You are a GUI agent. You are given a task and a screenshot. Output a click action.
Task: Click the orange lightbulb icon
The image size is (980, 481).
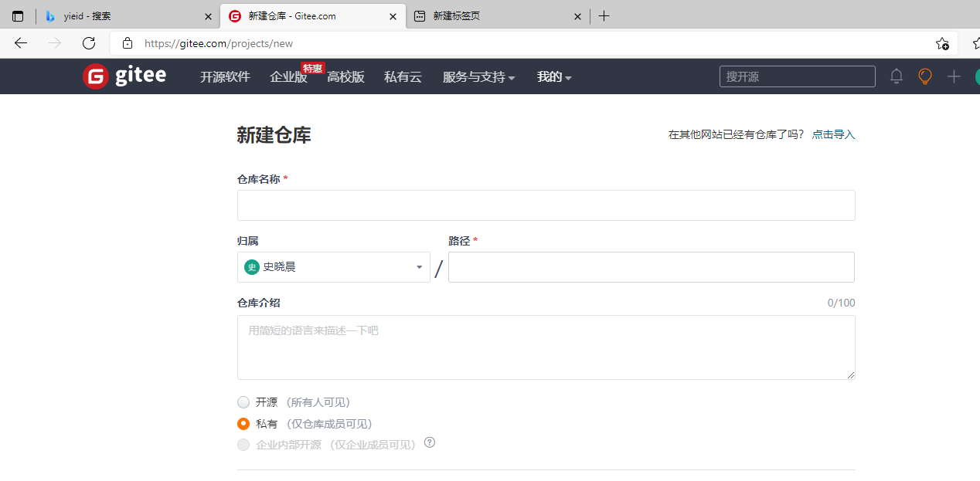pos(924,76)
